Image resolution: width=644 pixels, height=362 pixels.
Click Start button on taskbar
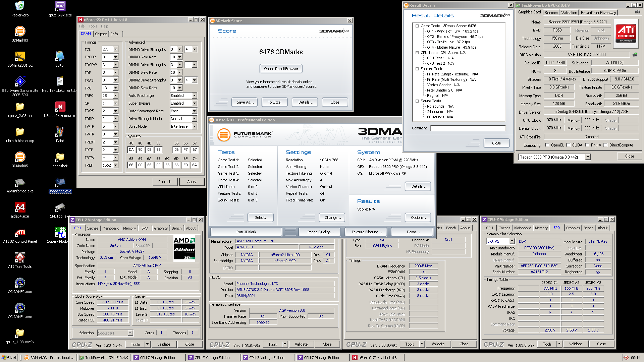[9, 358]
